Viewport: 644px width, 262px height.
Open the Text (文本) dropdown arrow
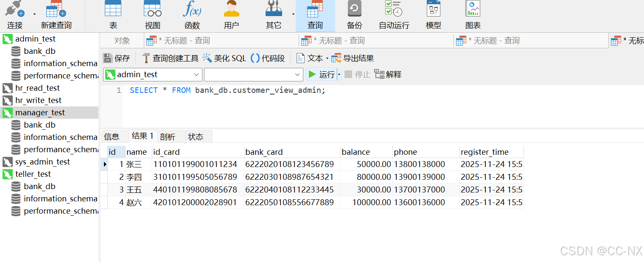click(327, 59)
